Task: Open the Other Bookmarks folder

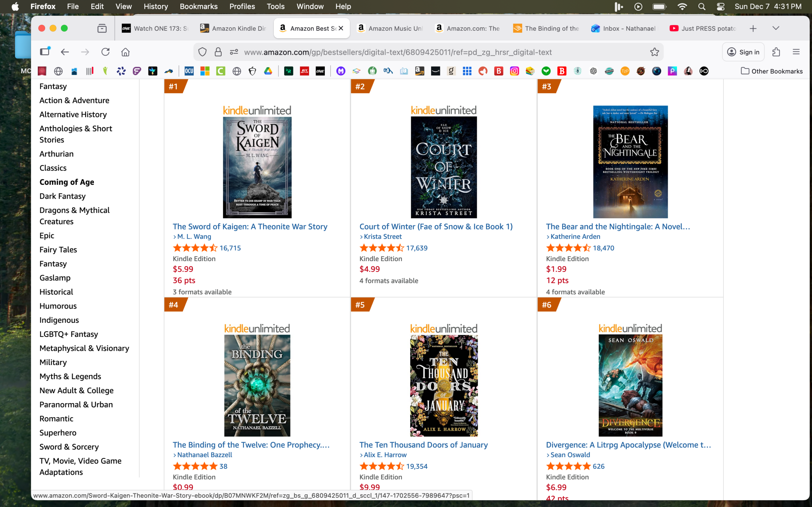Action: click(771, 71)
